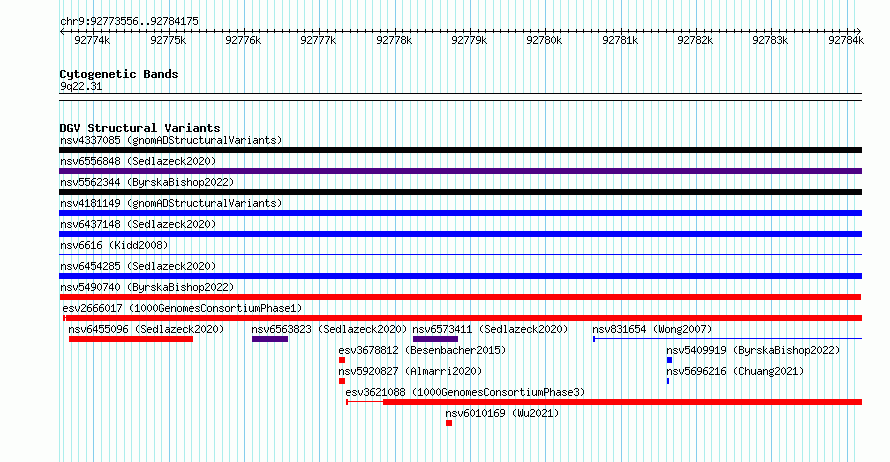Click the 92775k ruler tick label
Image resolution: width=890 pixels, height=462 pixels.
[x=168, y=40]
